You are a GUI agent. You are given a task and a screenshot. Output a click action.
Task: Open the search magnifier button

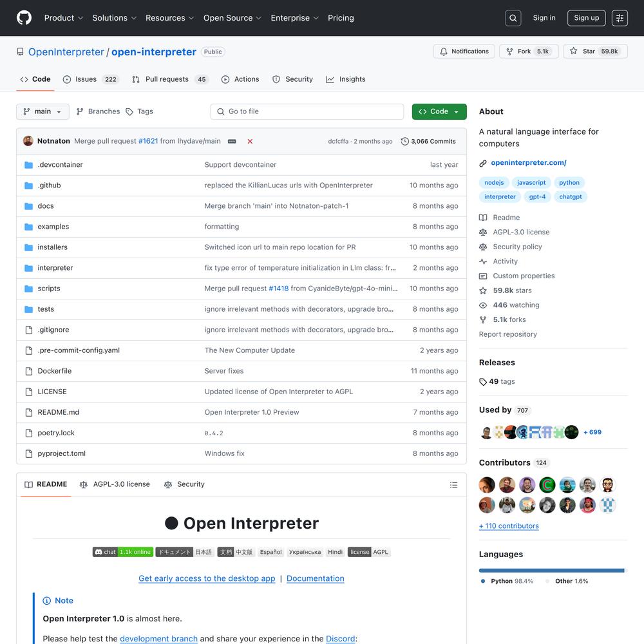pyautogui.click(x=513, y=18)
